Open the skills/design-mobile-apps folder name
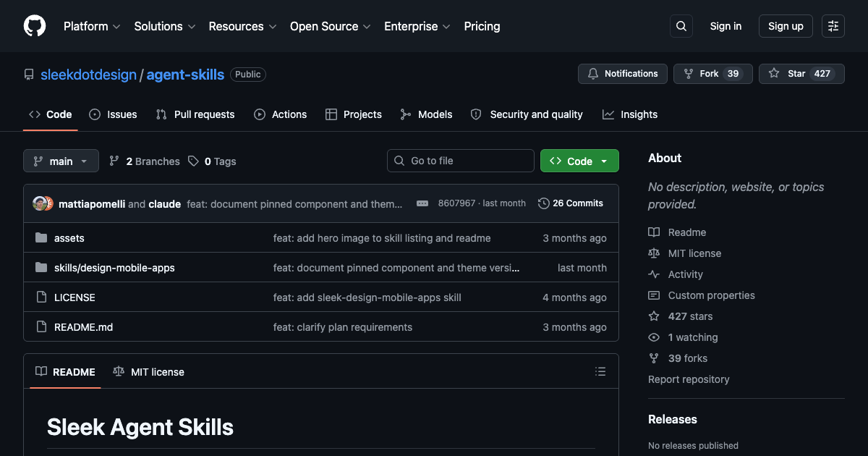 [114, 268]
